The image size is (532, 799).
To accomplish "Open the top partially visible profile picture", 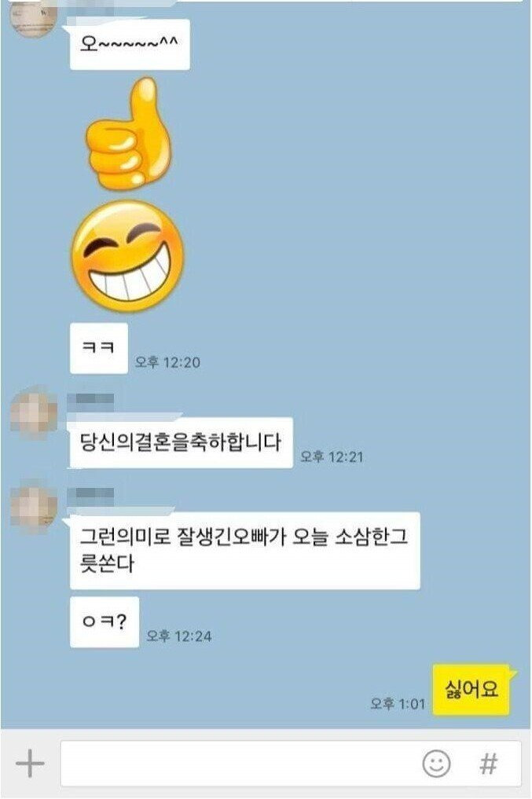I will 34,18.
